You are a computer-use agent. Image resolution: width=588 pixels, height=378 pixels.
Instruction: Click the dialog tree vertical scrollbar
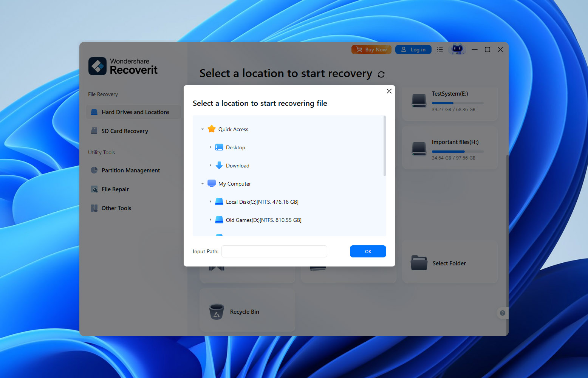385,146
